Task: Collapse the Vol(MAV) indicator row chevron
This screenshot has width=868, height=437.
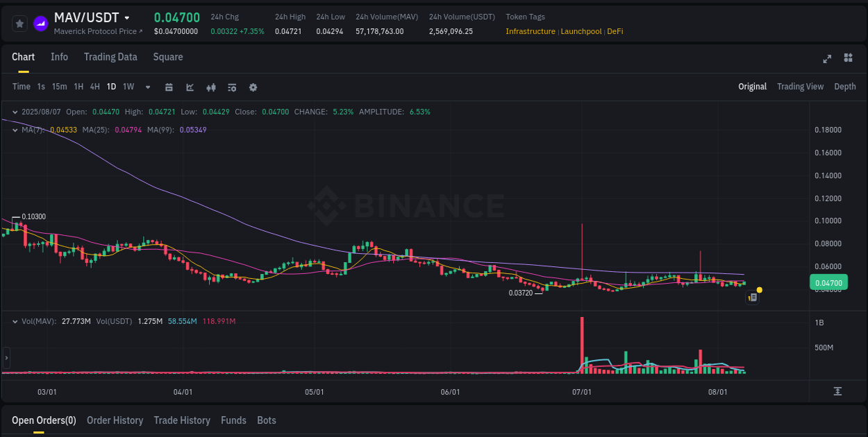Action: click(15, 321)
